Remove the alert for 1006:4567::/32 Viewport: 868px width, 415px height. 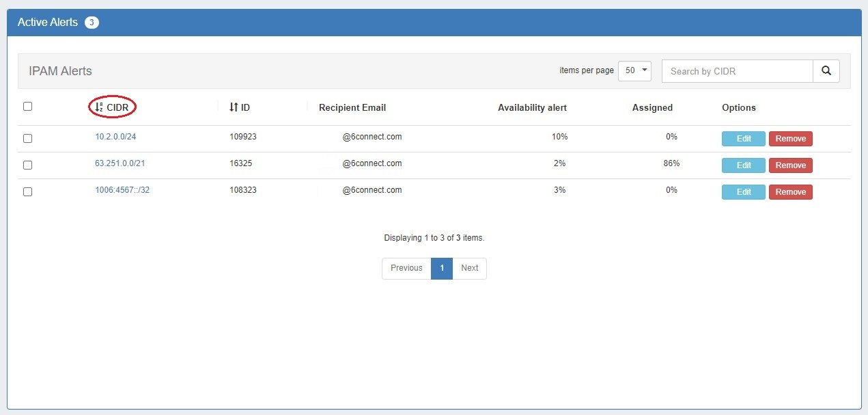point(790,192)
